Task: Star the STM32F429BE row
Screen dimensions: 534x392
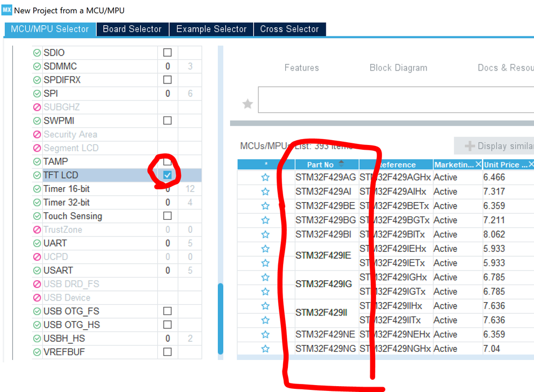Action: pyautogui.click(x=265, y=206)
